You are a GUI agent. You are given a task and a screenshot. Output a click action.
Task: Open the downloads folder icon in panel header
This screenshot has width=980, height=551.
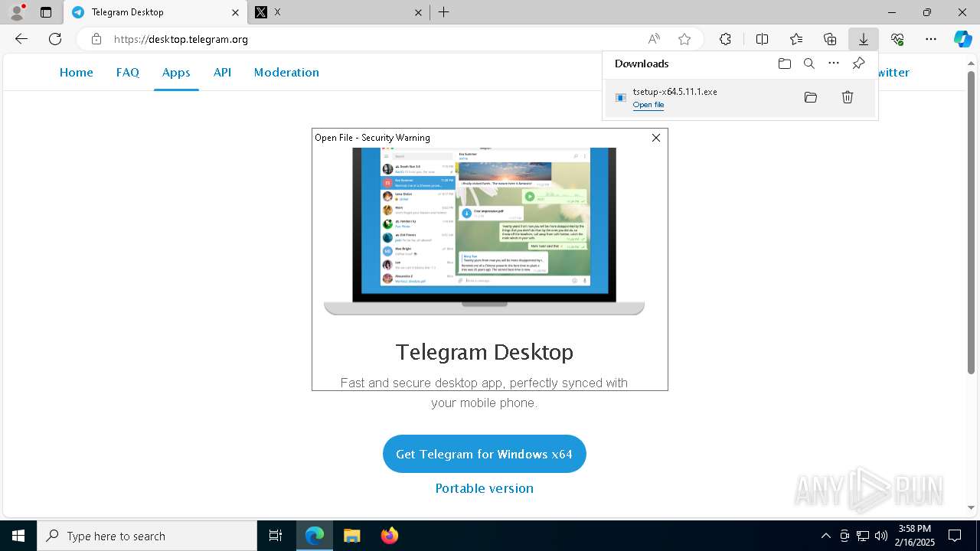pos(784,64)
